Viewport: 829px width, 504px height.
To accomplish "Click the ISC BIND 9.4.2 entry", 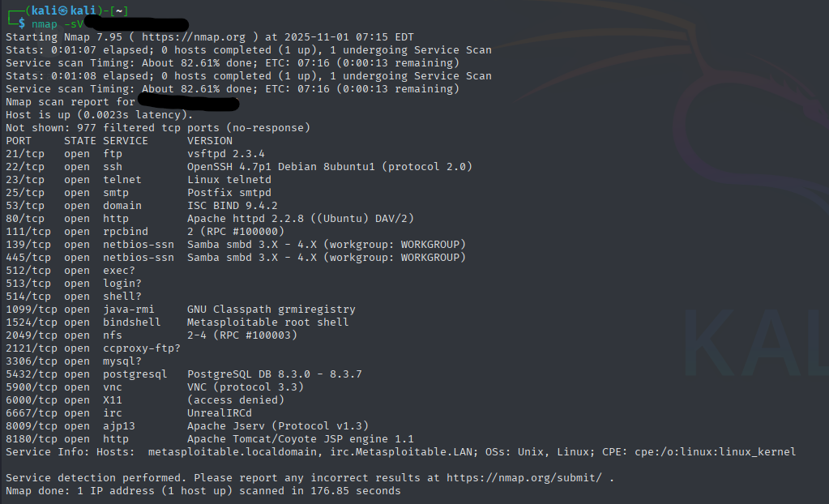I will [x=233, y=205].
